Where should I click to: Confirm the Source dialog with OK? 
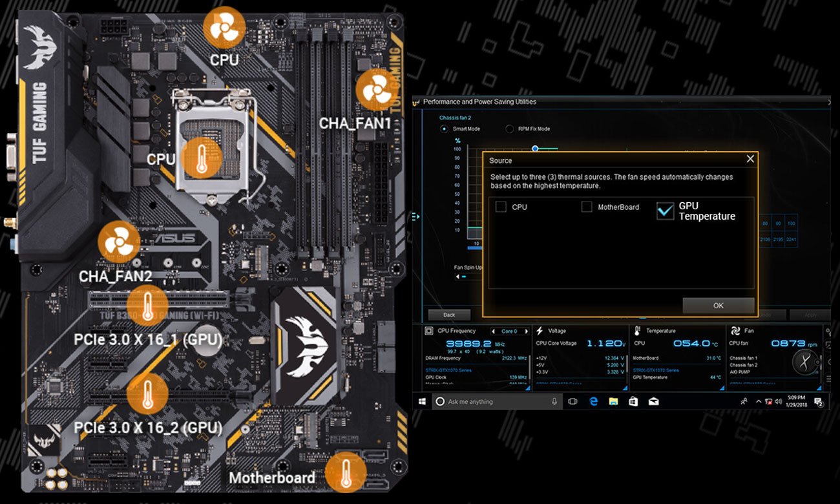(x=718, y=306)
